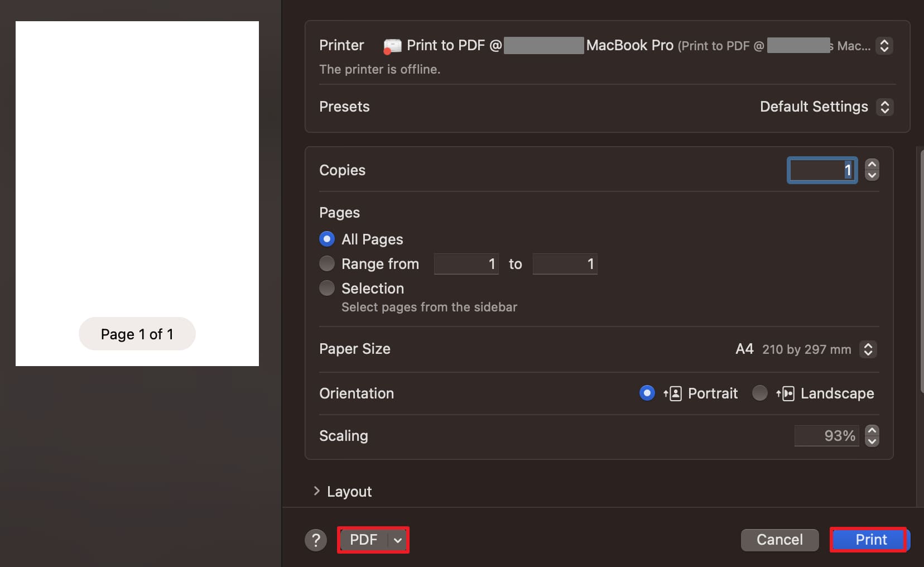
Task: Click the '210 by 297 mm' size text
Action: 807,349
